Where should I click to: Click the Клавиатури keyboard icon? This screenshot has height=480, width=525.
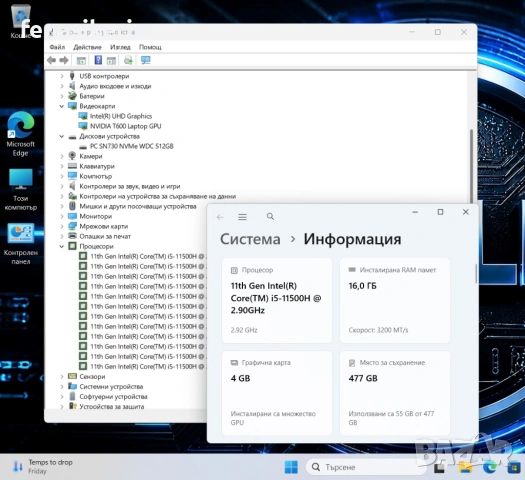72,166
